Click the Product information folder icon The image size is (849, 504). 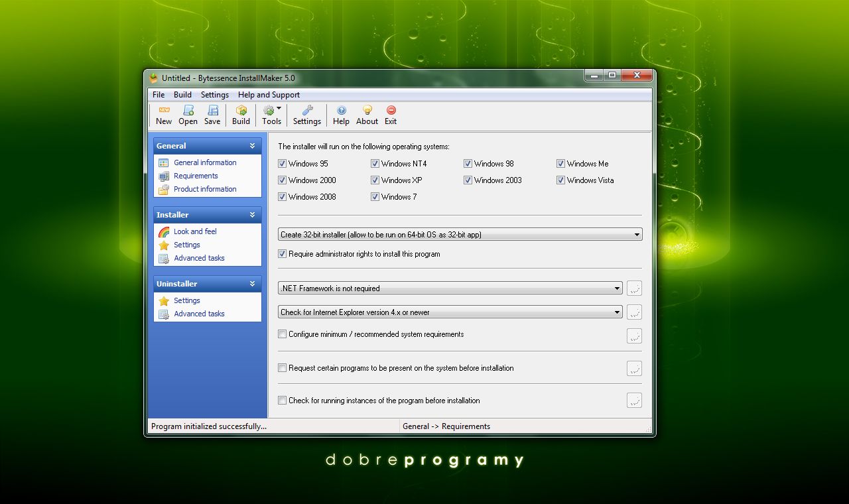point(164,189)
